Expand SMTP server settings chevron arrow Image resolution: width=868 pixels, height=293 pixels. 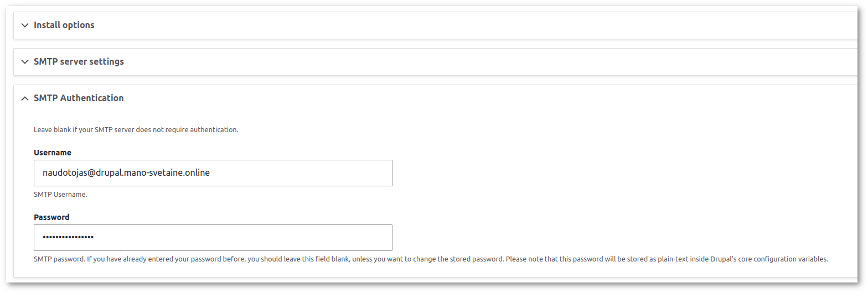tap(24, 61)
